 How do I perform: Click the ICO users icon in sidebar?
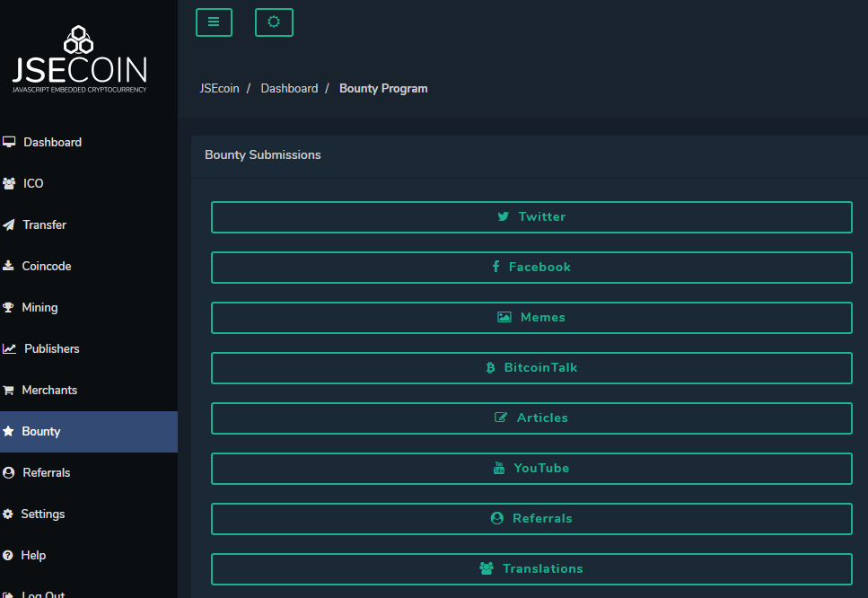point(9,183)
